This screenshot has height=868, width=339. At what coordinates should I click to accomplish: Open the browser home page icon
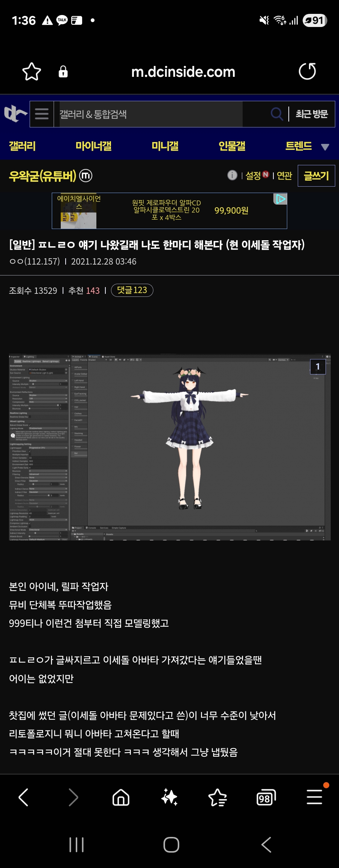click(121, 797)
